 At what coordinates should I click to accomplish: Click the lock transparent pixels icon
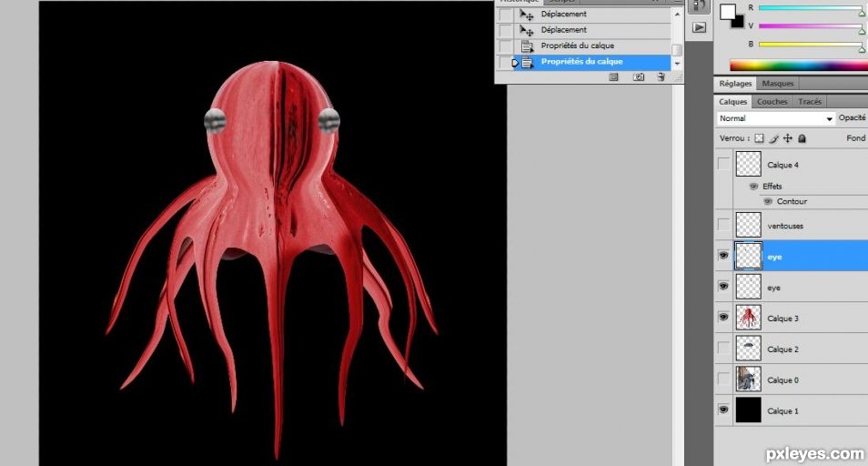click(x=759, y=138)
